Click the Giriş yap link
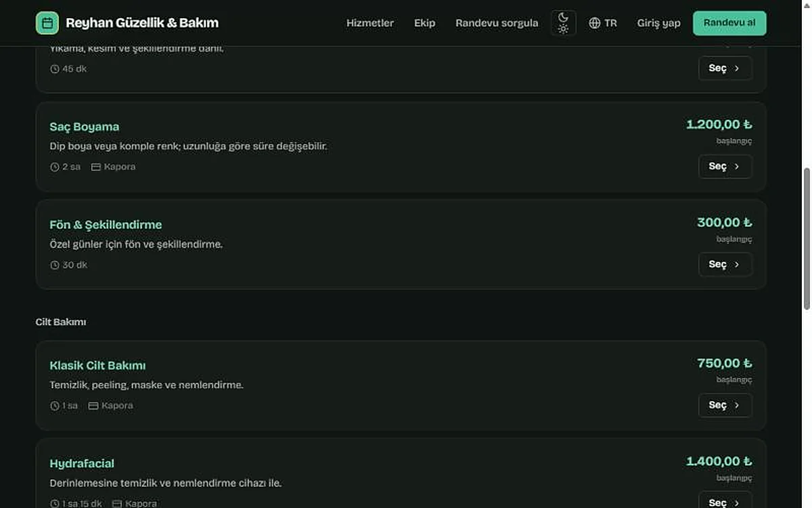 (659, 23)
